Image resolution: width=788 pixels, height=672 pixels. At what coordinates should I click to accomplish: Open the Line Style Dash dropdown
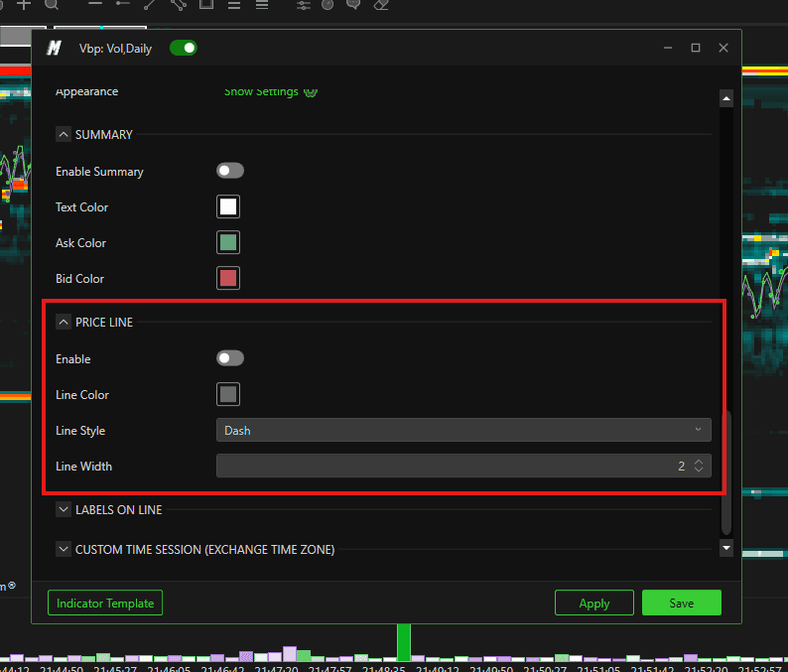point(463,430)
